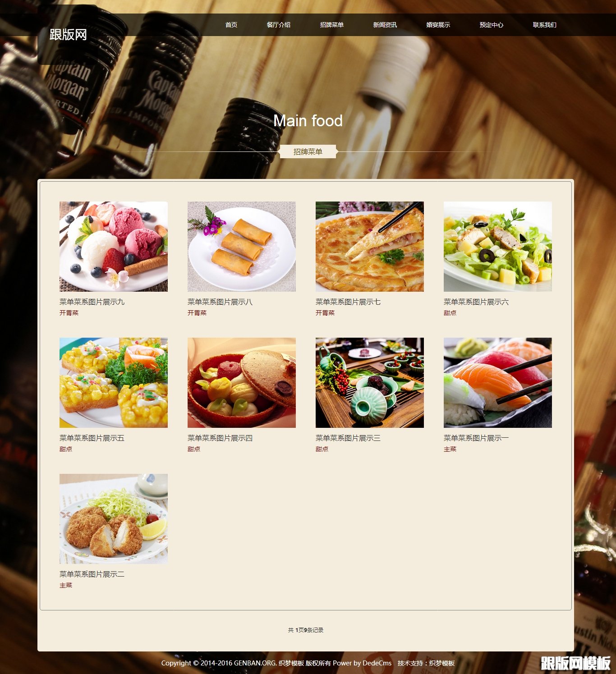Open the fried cutlet dish thumbnail
This screenshot has width=616, height=674.
pos(114,519)
